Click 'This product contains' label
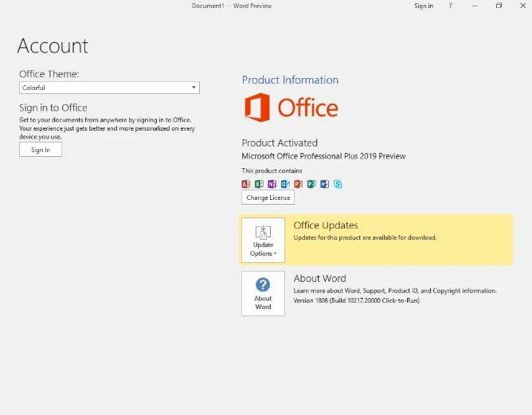Screen dimensions: 532x415 click(272, 170)
